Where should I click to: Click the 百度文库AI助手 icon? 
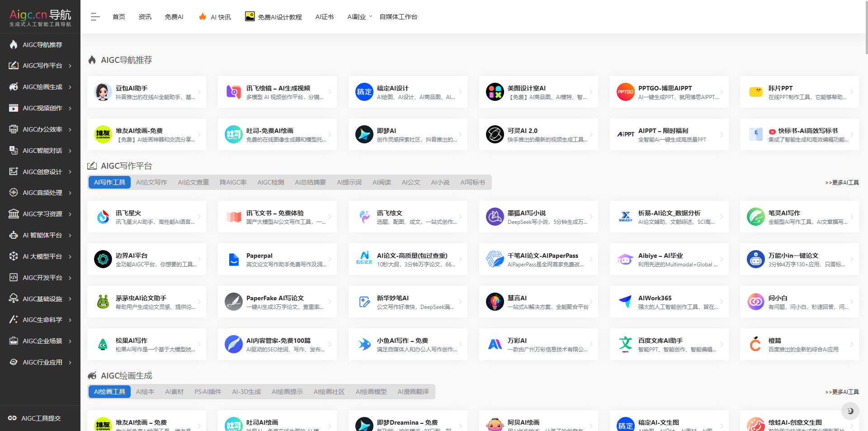[x=626, y=344]
